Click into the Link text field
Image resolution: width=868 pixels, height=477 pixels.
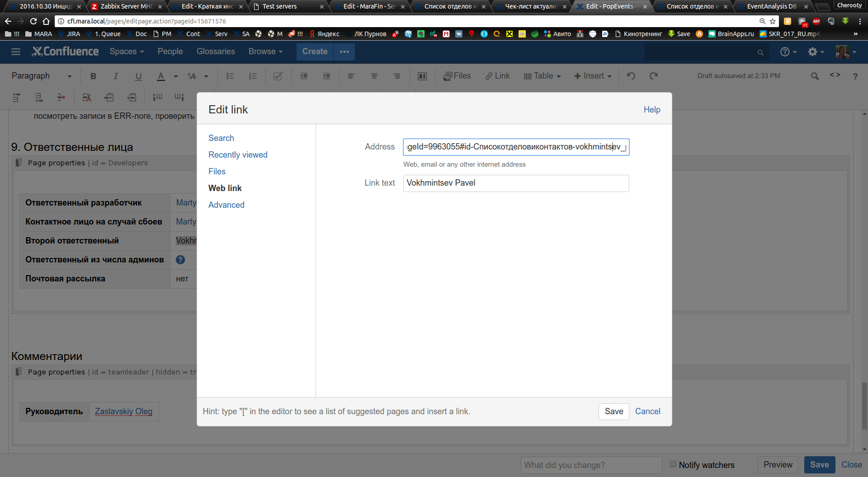tap(516, 183)
